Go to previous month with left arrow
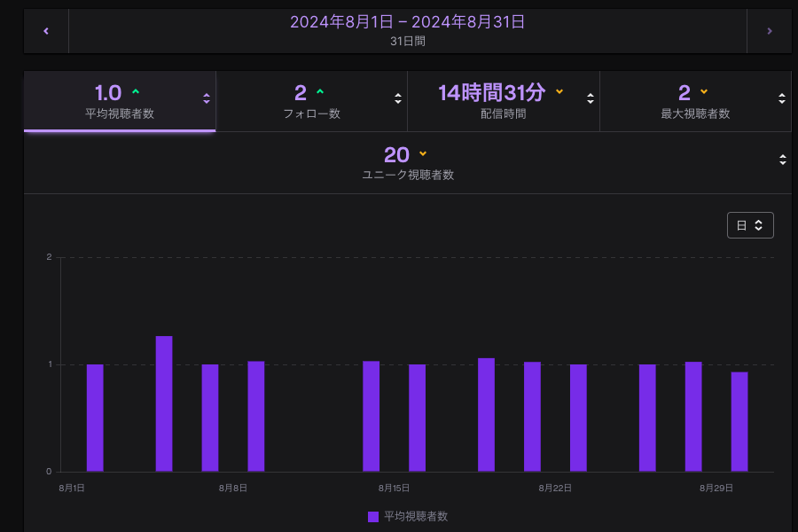This screenshot has height=532, width=798. coord(46,31)
